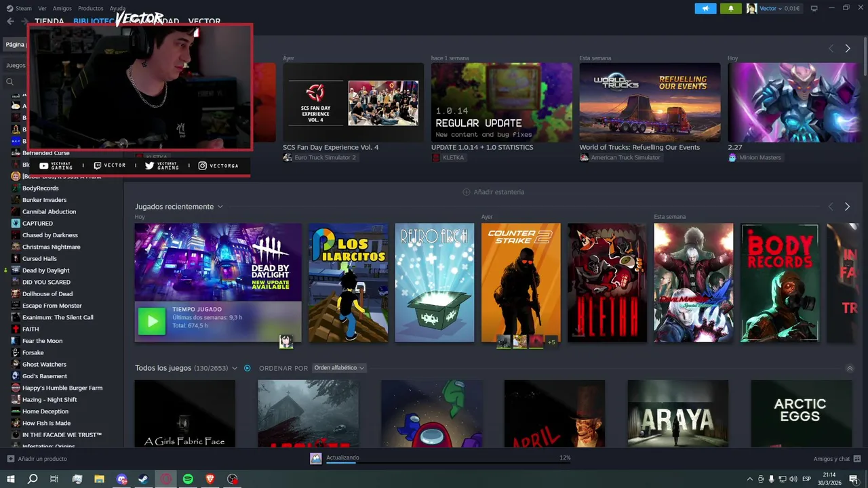Click Añadir un producto link
The width and height of the screenshot is (868, 488).
coord(43,459)
